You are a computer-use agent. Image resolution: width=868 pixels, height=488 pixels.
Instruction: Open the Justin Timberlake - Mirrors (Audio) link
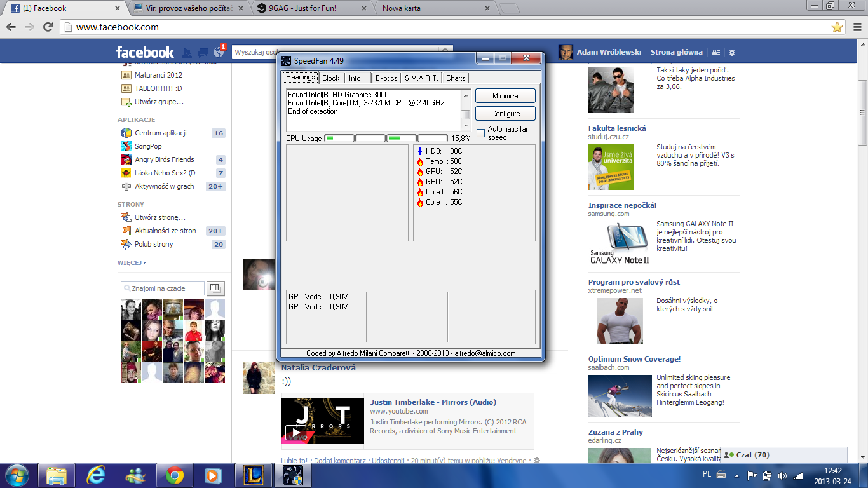(433, 402)
